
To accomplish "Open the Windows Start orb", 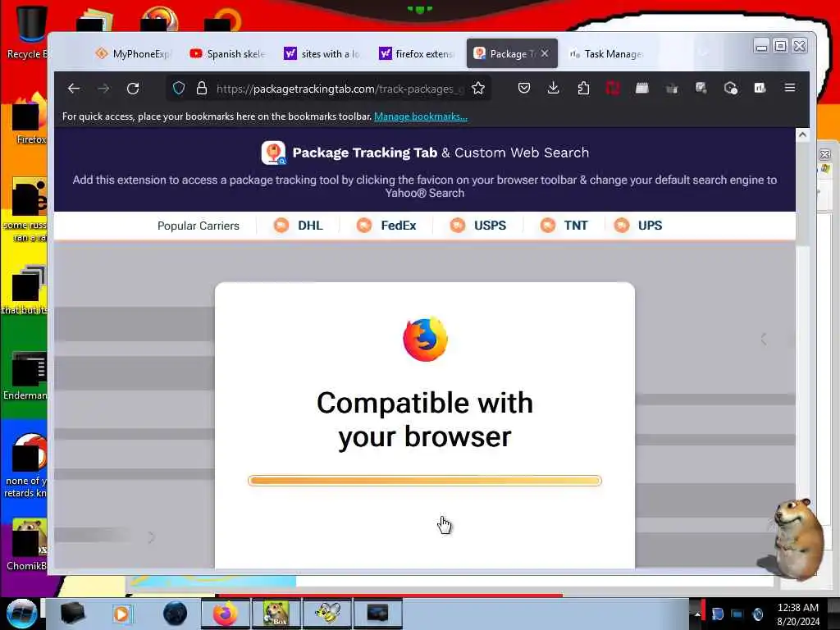I will pyautogui.click(x=21, y=614).
